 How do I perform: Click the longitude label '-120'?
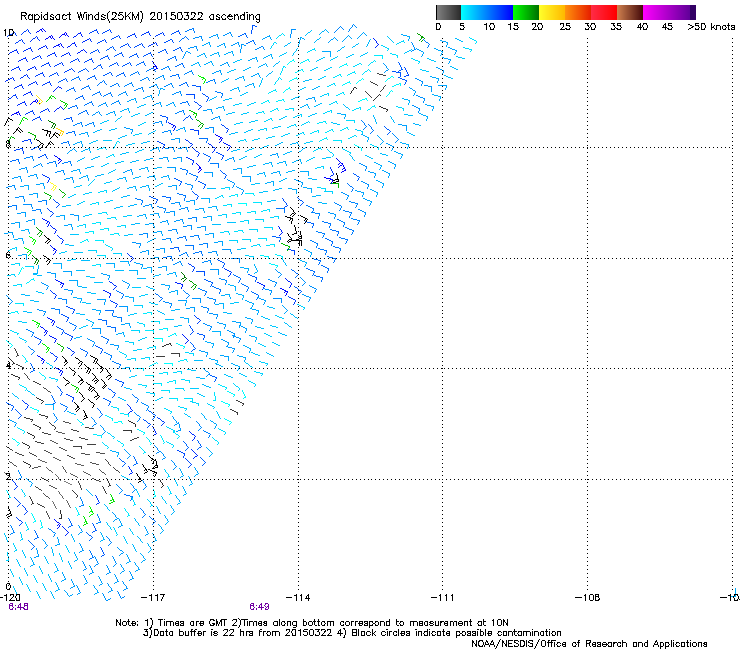(10, 598)
